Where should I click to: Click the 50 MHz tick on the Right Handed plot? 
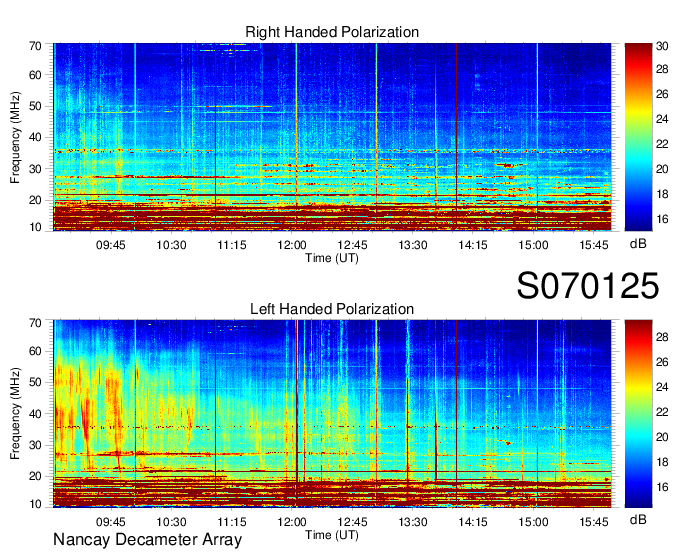(x=35, y=106)
